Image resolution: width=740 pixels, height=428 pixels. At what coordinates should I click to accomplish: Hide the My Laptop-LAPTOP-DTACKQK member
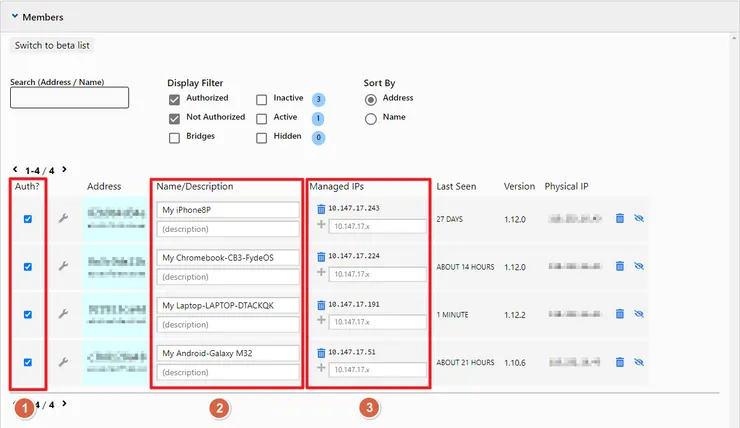click(639, 314)
